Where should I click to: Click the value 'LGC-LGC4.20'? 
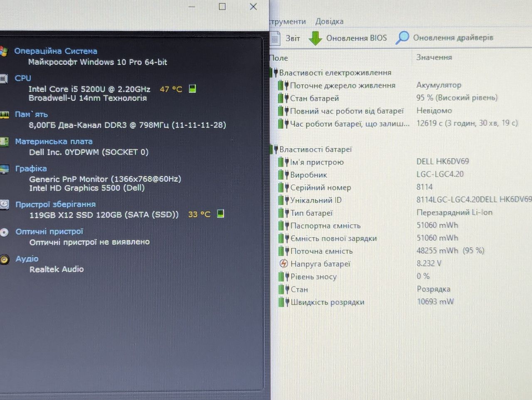[x=440, y=174]
